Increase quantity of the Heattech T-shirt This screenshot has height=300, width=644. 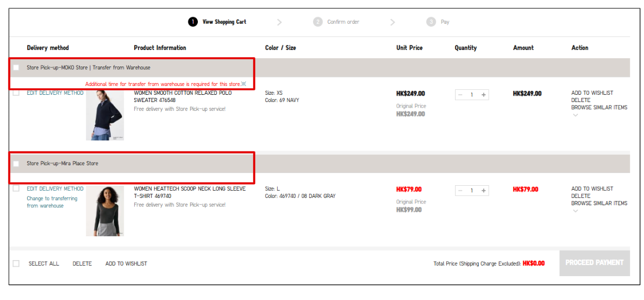[484, 191]
